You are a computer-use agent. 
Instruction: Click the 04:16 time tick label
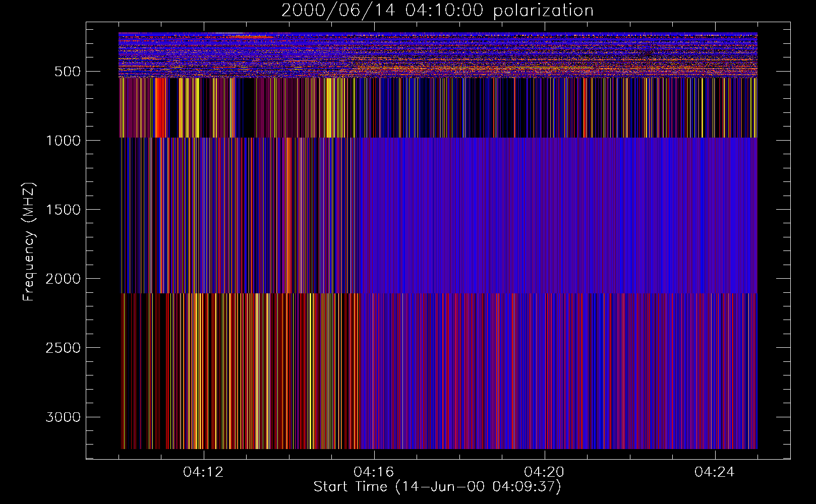coord(374,472)
